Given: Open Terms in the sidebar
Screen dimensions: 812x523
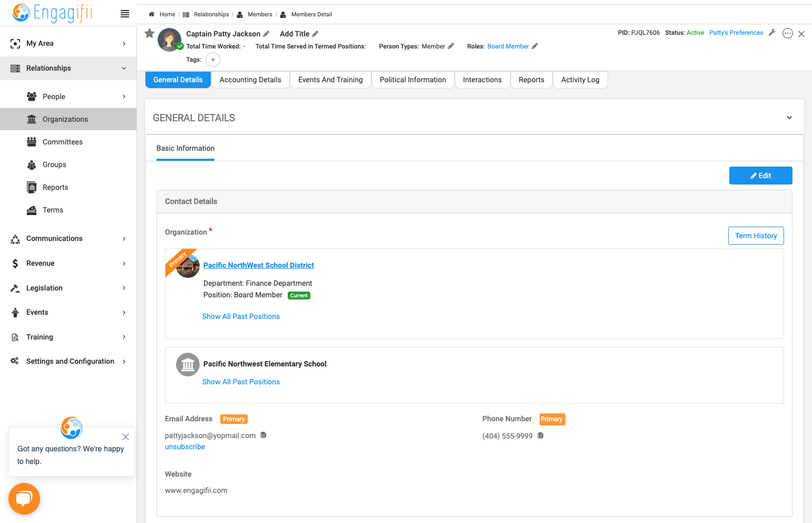Looking at the screenshot, I should point(69,210).
